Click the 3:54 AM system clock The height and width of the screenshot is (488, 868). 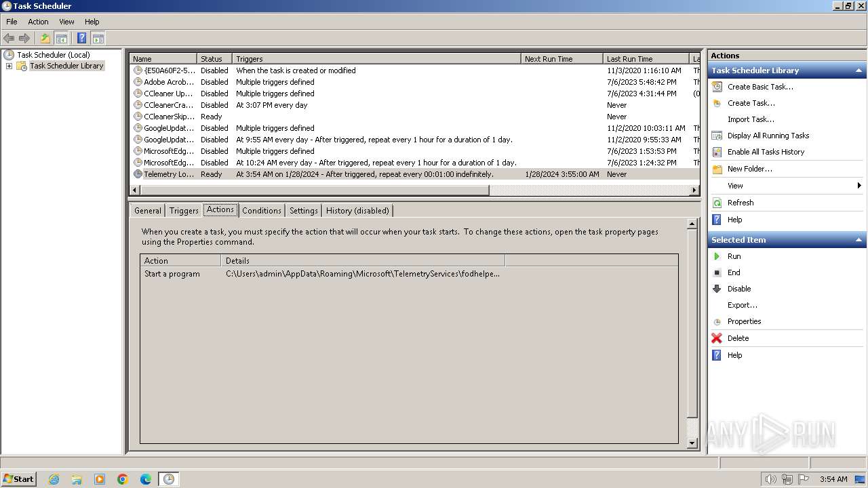(833, 479)
